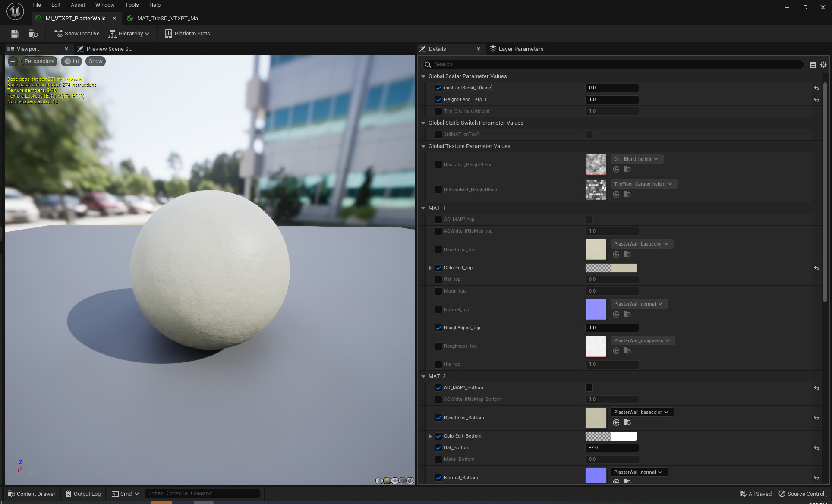Switch to Layer Parameters tab

click(517, 49)
